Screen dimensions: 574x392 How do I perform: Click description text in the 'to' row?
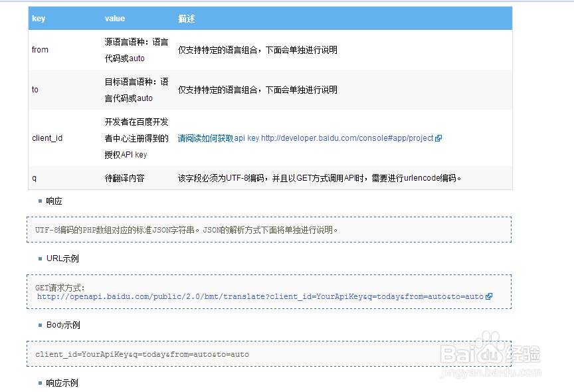coord(257,90)
